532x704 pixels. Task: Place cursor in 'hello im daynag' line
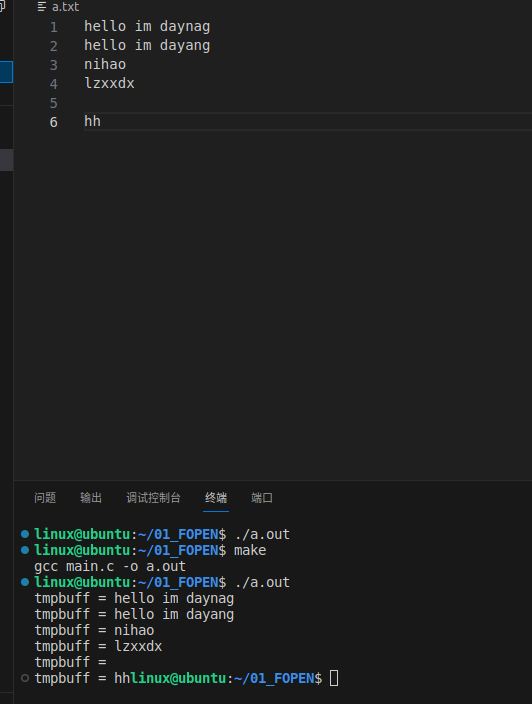[147, 26]
